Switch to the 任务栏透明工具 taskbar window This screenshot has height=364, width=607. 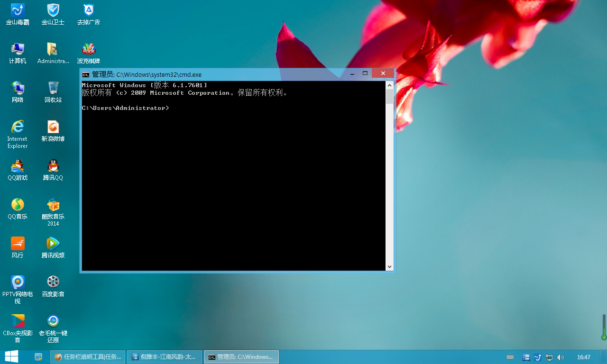(88, 357)
